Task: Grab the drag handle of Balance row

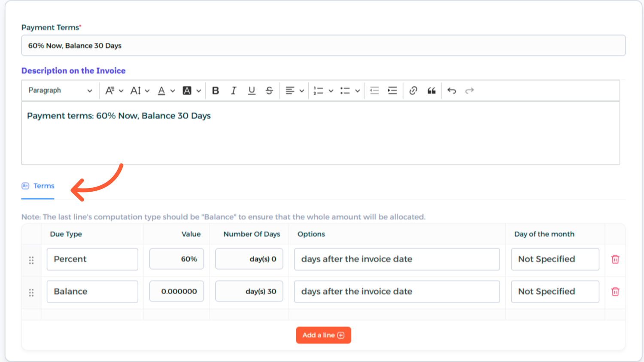Action: tap(31, 293)
